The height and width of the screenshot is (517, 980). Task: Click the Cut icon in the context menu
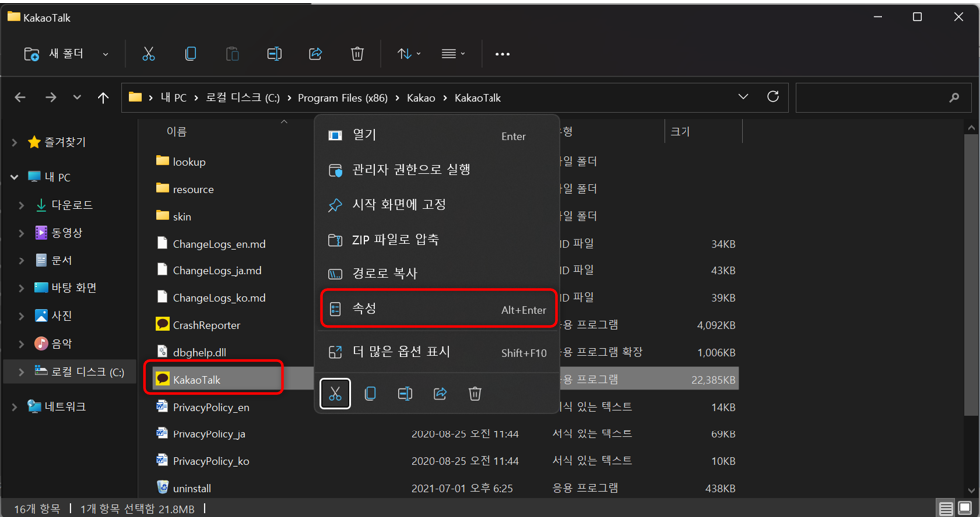pyautogui.click(x=335, y=394)
